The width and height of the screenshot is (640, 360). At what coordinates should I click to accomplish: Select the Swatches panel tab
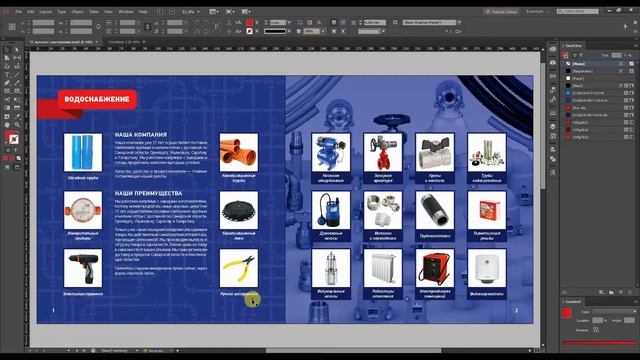pos(573,46)
